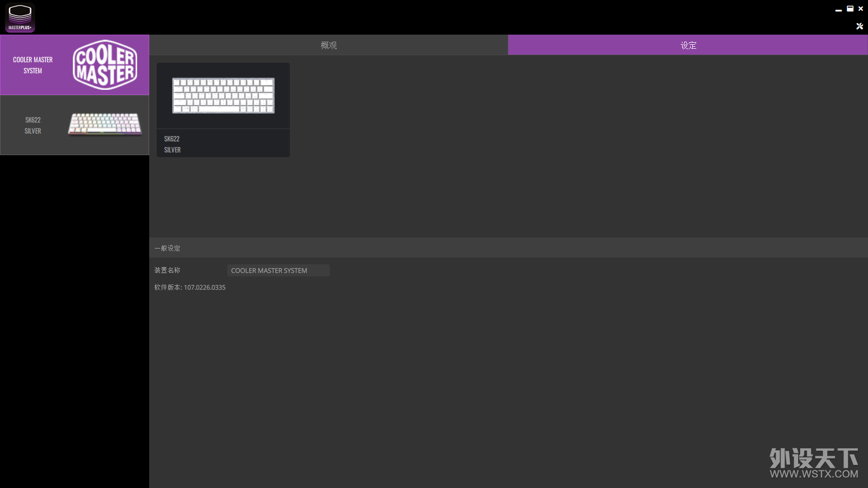Click the MasterPlus+ logo icon
The width and height of the screenshot is (868, 488).
pyautogui.click(x=20, y=18)
